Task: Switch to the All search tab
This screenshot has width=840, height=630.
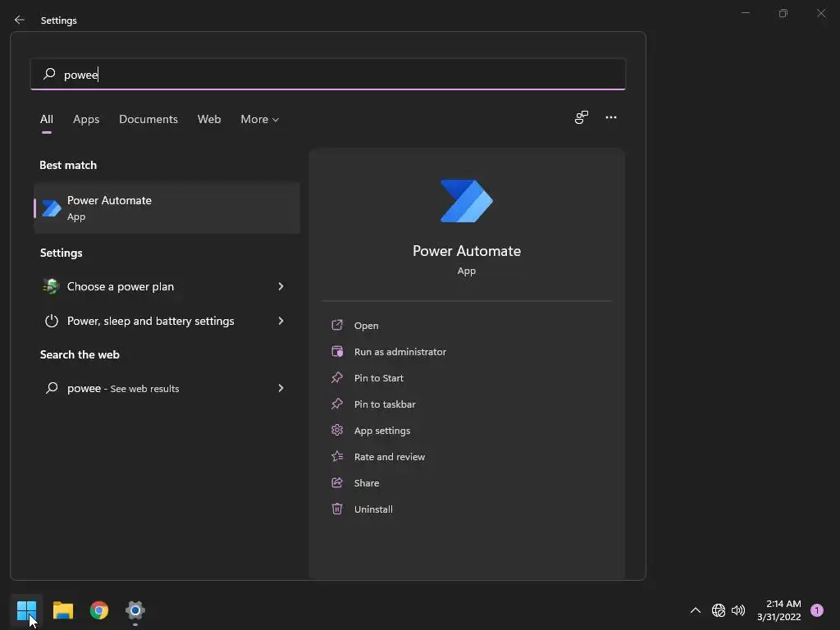Action: (47, 119)
